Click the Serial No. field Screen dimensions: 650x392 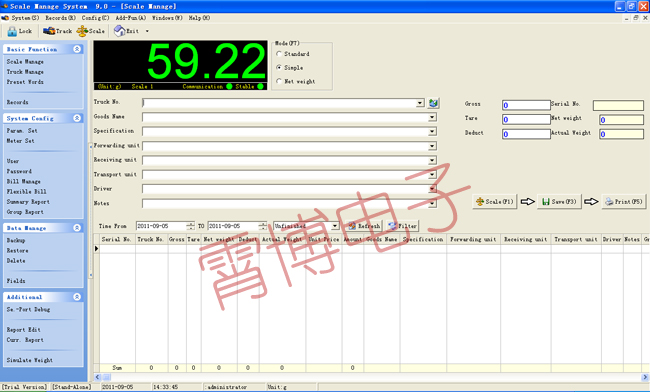point(618,105)
